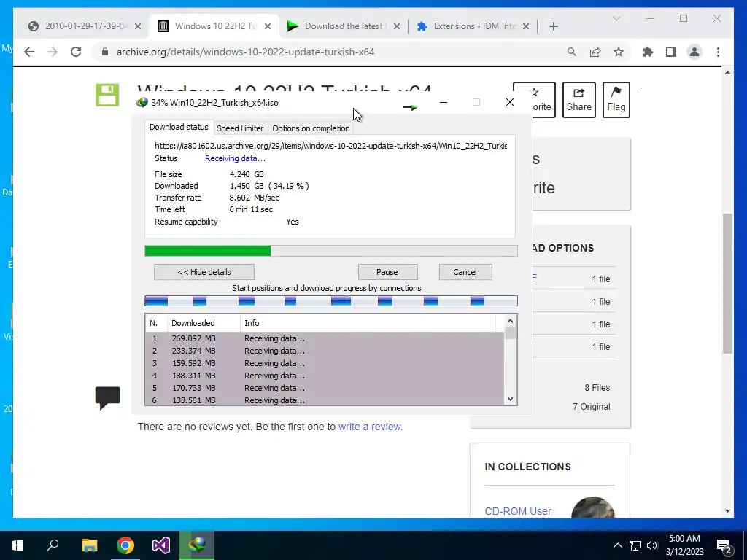Click the taskbar clock showing 5:00 AM

coord(684,545)
